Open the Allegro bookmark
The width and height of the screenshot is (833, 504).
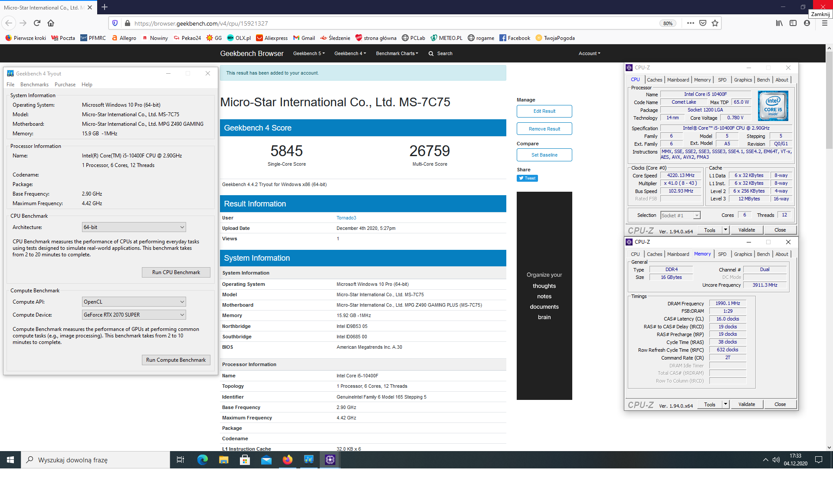tap(124, 38)
